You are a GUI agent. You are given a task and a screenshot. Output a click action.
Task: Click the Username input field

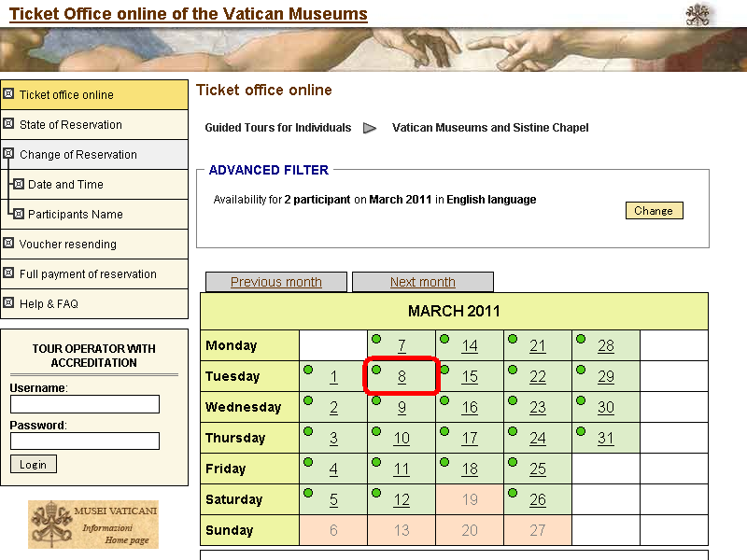click(84, 404)
